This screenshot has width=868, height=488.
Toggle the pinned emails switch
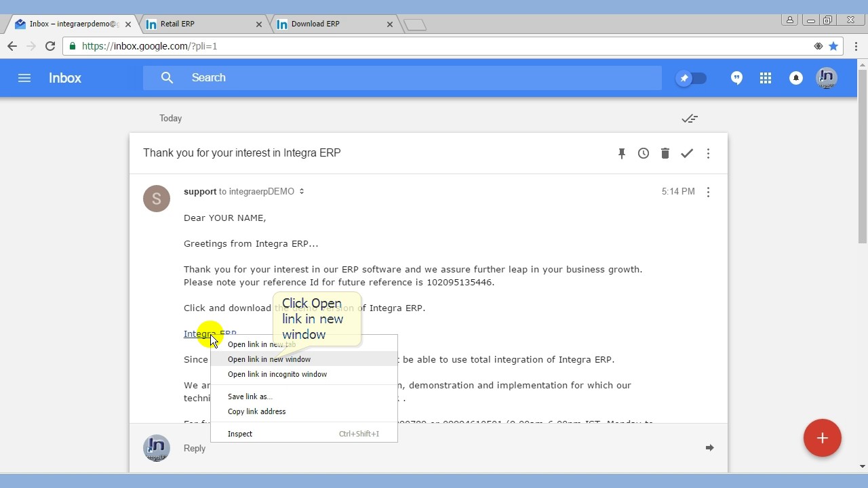click(691, 78)
